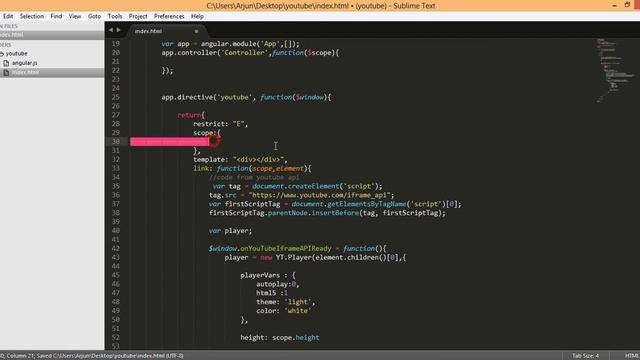
Task: Select the open file entry in sidebar
Action: click(52, 35)
